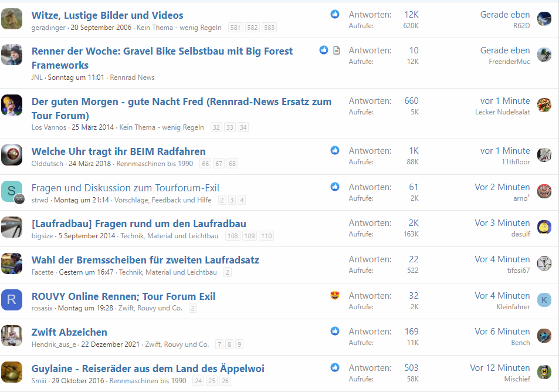Open Vorschläge, Feedback und Hilfe category
This screenshot has height=392, width=559.
[x=162, y=200]
